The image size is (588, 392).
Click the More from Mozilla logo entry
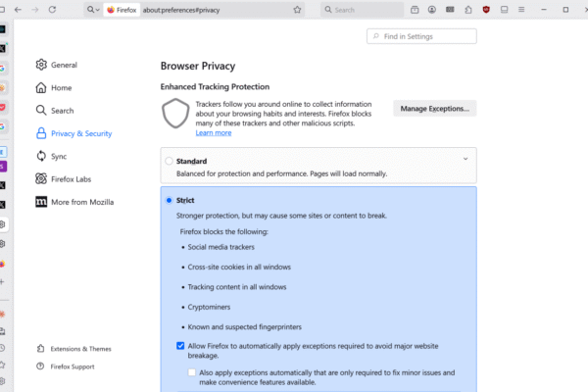(x=74, y=202)
